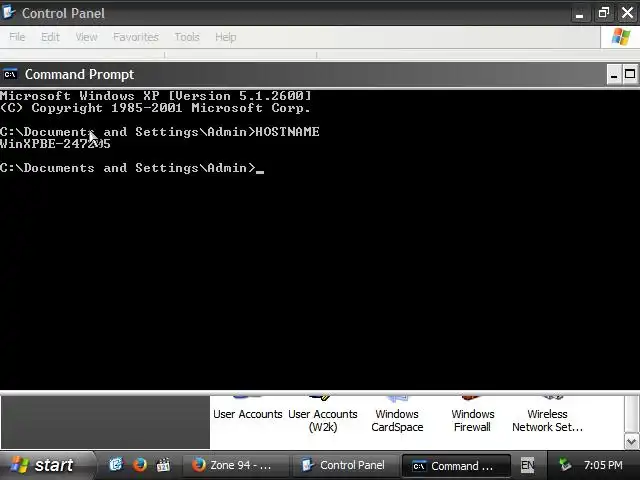Open the View menu in Control Panel

coord(87,37)
